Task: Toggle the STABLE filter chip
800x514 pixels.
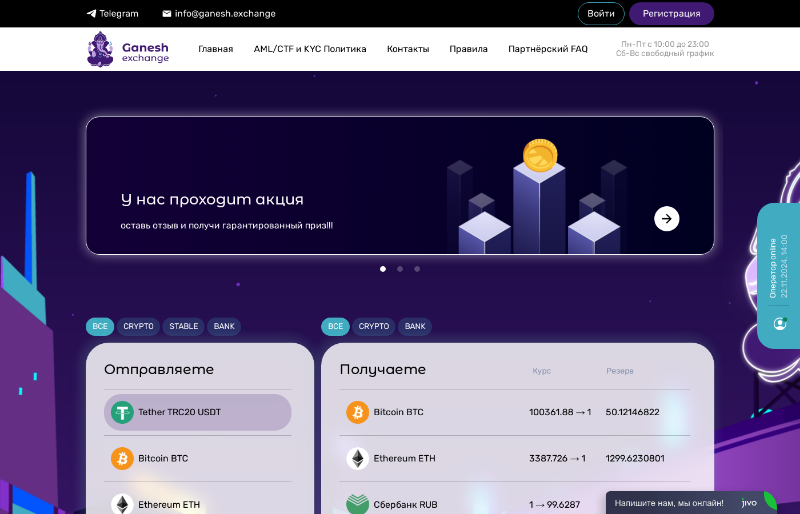Action: click(x=183, y=326)
